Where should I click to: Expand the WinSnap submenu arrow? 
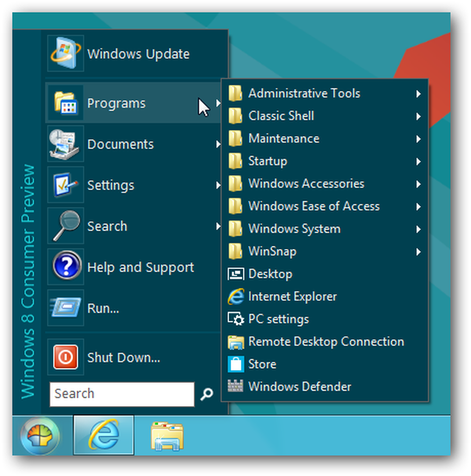coord(419,252)
